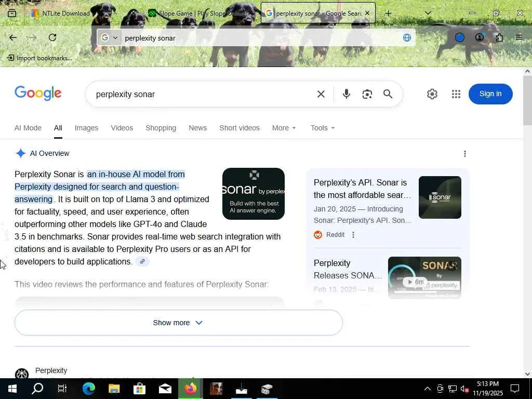Select the News results tab

tap(198, 128)
